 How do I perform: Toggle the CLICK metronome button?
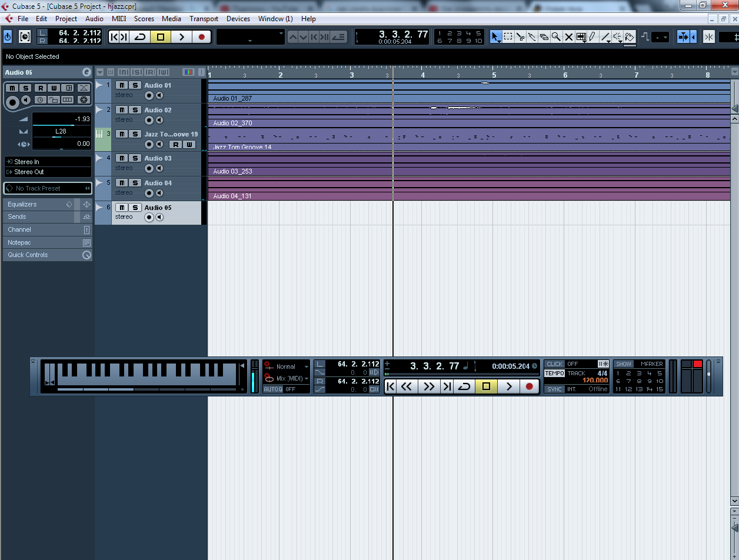coord(554,364)
